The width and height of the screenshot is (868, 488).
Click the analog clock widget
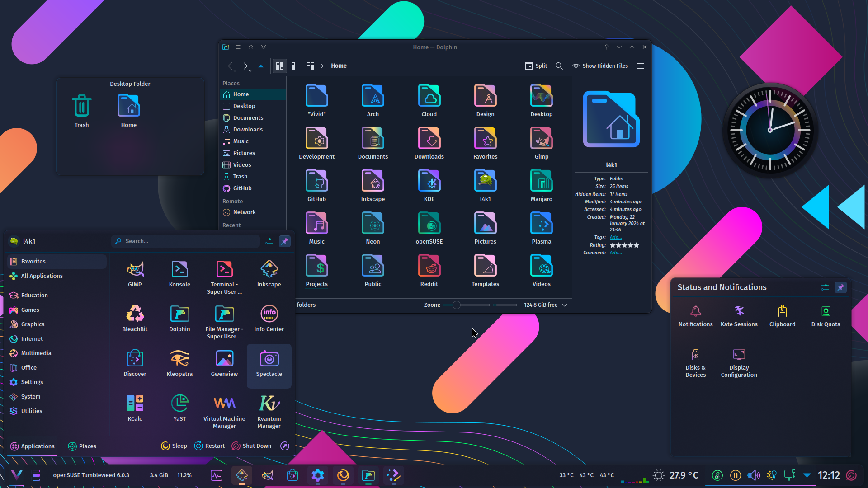pos(770,130)
